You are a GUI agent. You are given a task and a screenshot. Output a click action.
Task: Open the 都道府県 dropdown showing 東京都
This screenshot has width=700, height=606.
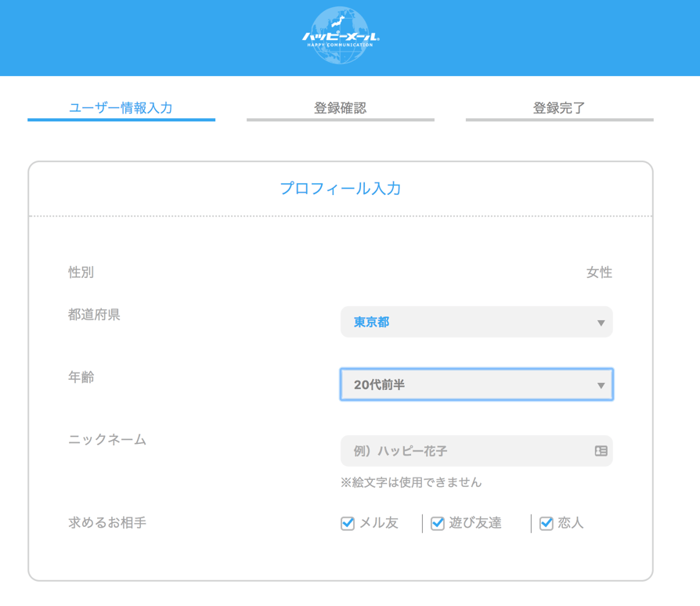click(x=475, y=322)
